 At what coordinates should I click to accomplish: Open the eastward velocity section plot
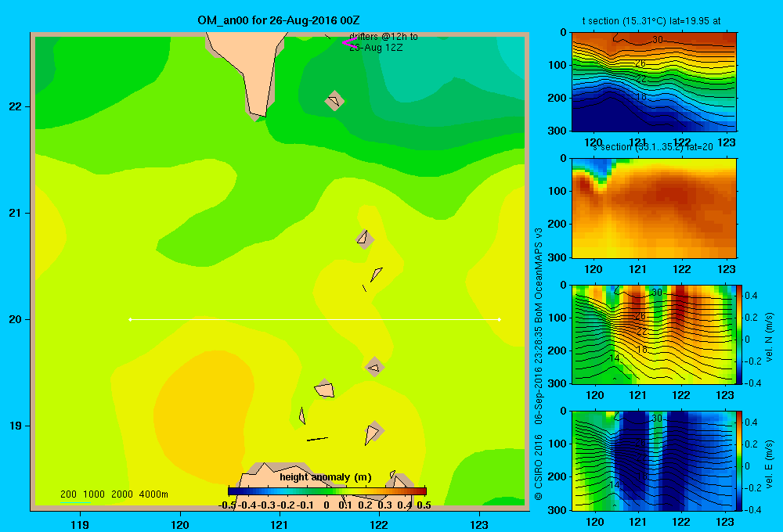pos(653,460)
